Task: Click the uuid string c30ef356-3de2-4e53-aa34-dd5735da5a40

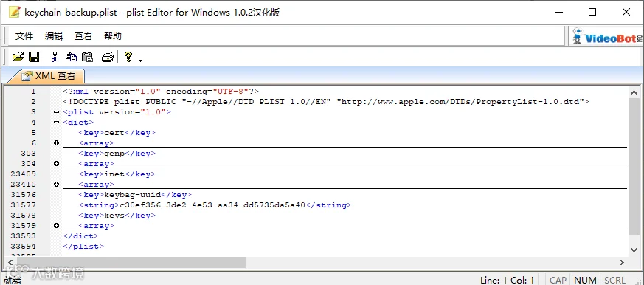Action: (212, 205)
